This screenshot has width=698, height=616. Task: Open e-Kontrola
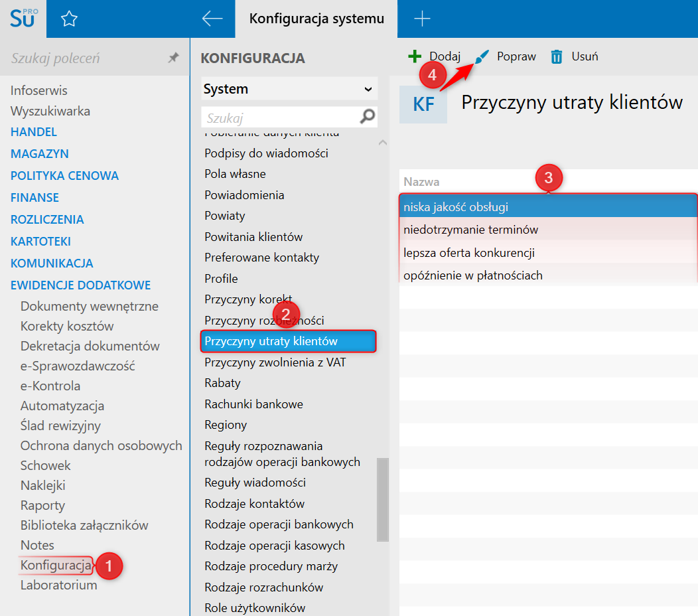[50, 386]
